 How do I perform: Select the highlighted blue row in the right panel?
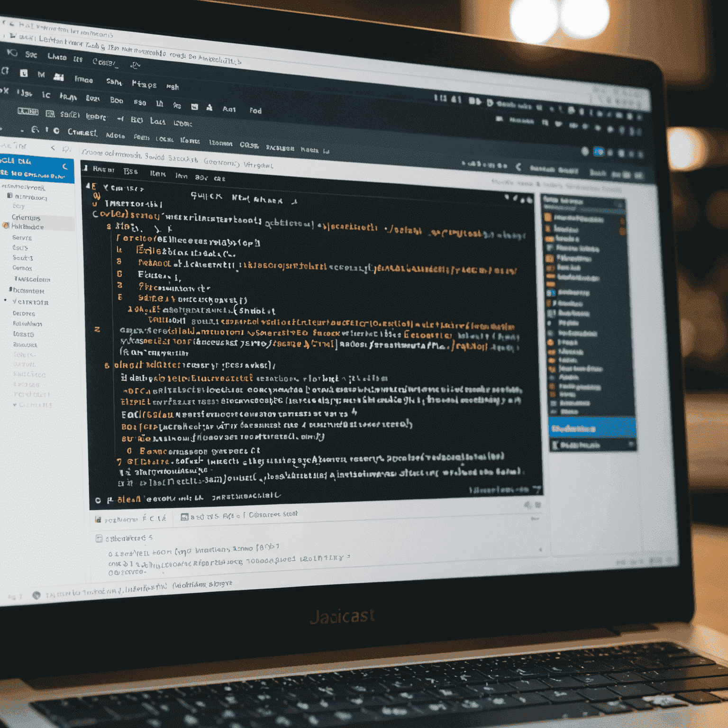[x=592, y=428]
